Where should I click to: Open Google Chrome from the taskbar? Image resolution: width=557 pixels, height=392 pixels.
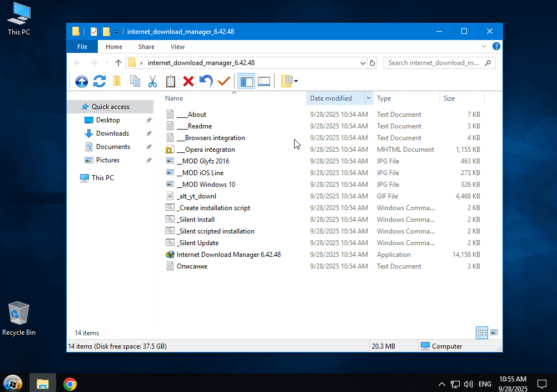click(x=69, y=384)
